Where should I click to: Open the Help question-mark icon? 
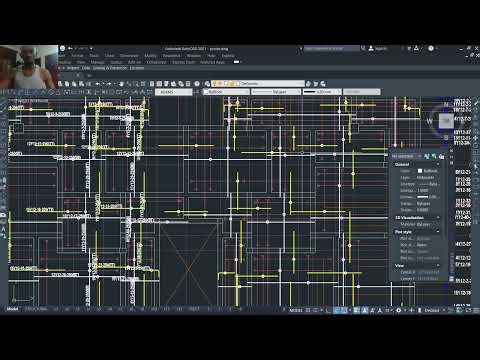[431, 49]
